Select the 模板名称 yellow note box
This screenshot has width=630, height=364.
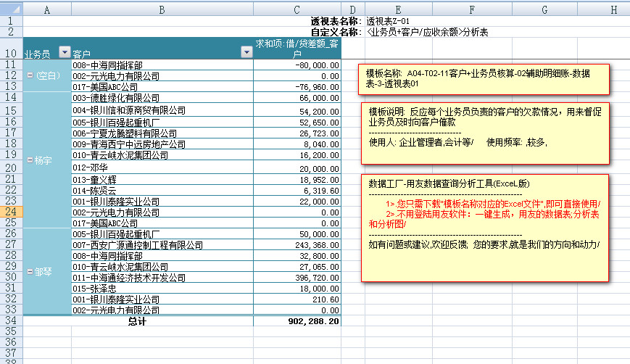pyautogui.click(x=484, y=79)
